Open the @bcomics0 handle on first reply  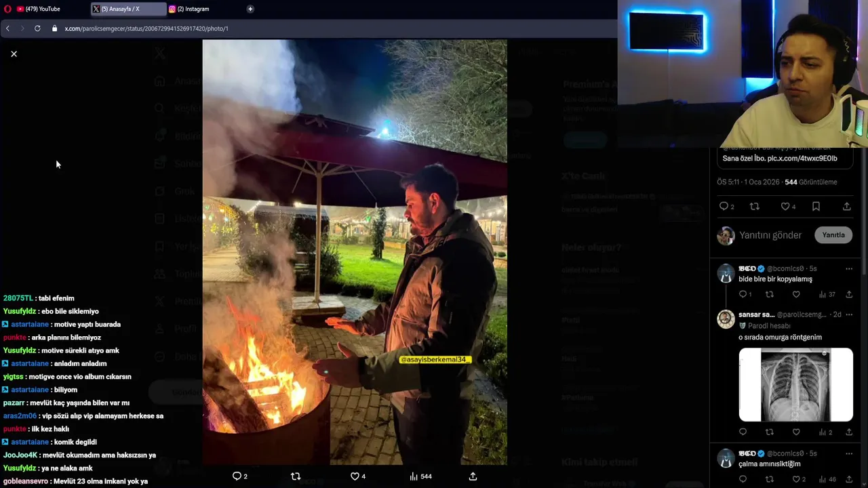pos(785,269)
